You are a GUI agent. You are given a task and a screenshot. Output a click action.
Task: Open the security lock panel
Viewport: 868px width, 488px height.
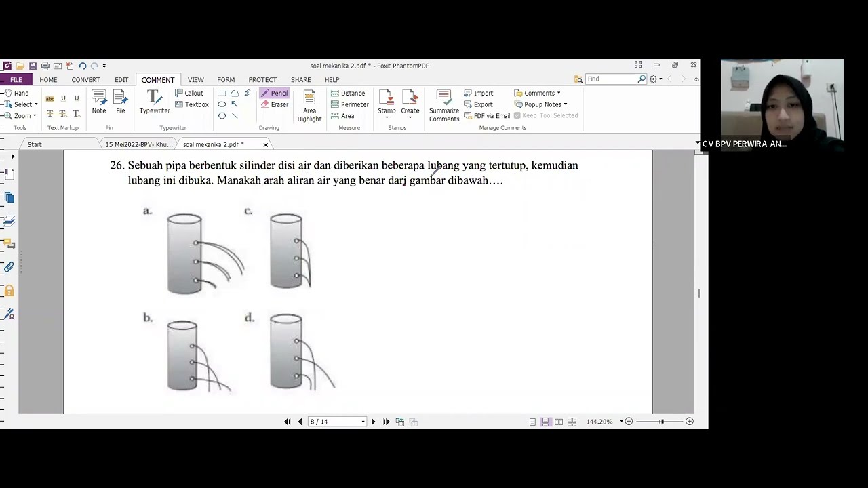coord(9,291)
